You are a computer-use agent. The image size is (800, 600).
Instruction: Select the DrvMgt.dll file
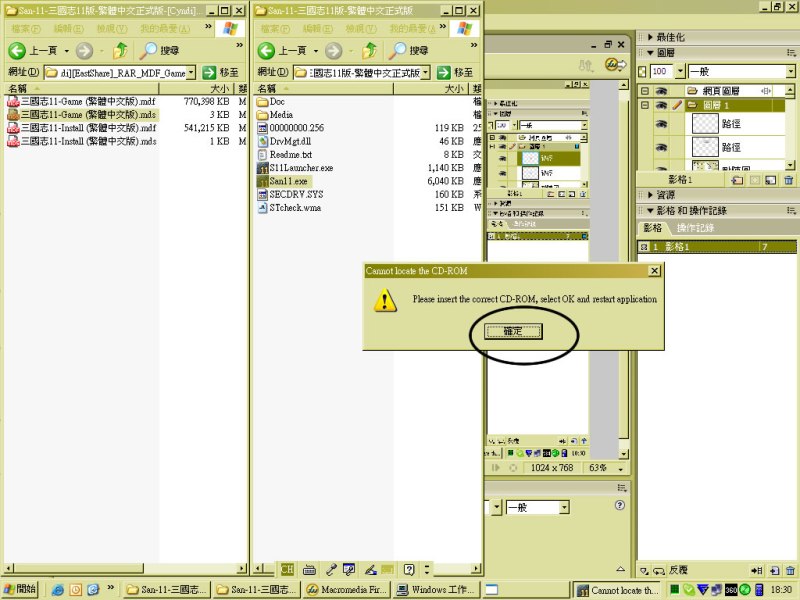coord(284,141)
